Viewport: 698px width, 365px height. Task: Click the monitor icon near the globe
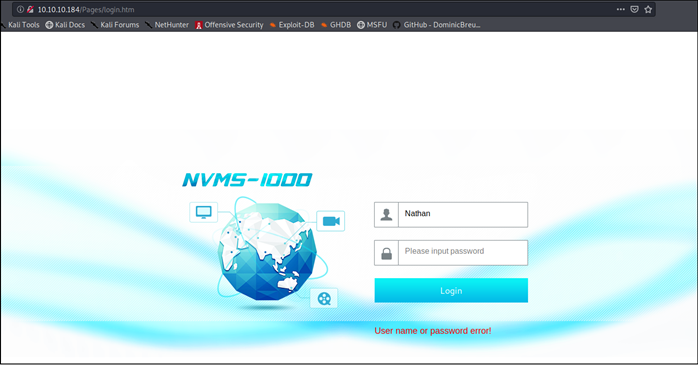(x=203, y=212)
